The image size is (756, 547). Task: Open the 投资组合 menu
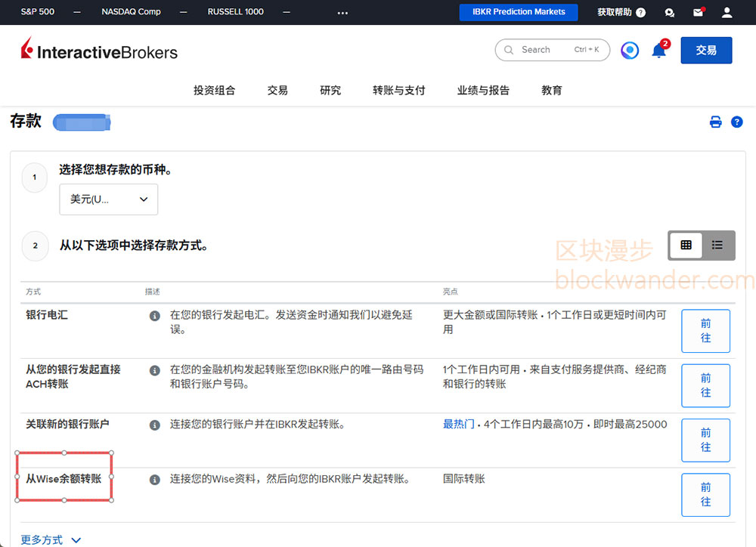point(214,90)
